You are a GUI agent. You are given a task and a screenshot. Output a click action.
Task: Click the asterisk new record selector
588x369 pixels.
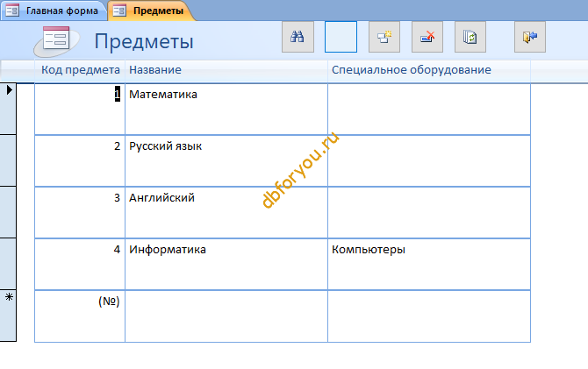pos(8,316)
